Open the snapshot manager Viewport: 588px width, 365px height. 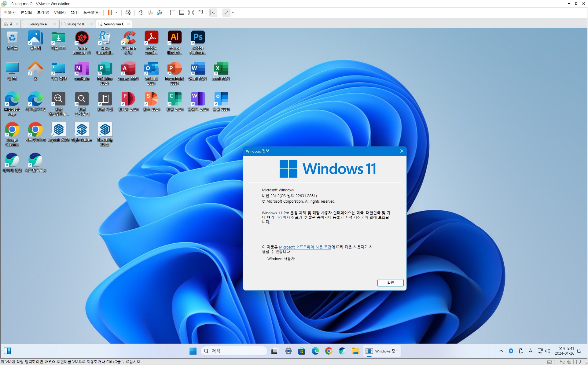click(160, 13)
